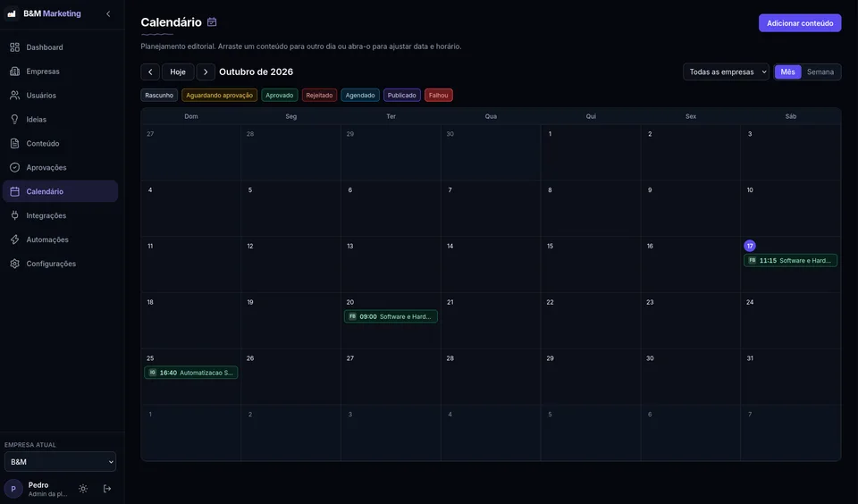858x504 pixels.
Task: Toggle the light/dark theme sun icon
Action: (x=83, y=489)
